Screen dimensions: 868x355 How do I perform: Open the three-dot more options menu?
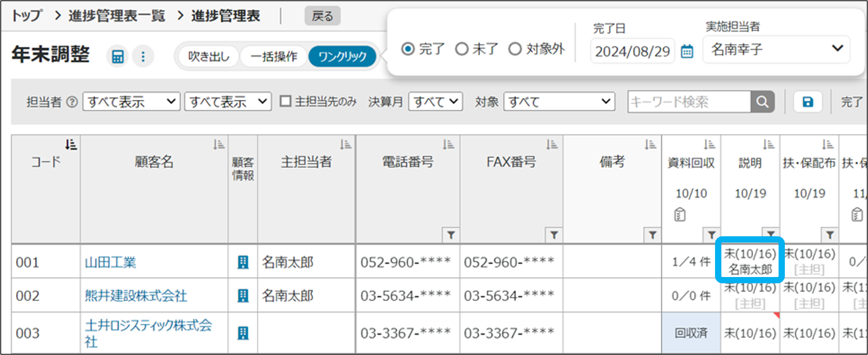143,56
